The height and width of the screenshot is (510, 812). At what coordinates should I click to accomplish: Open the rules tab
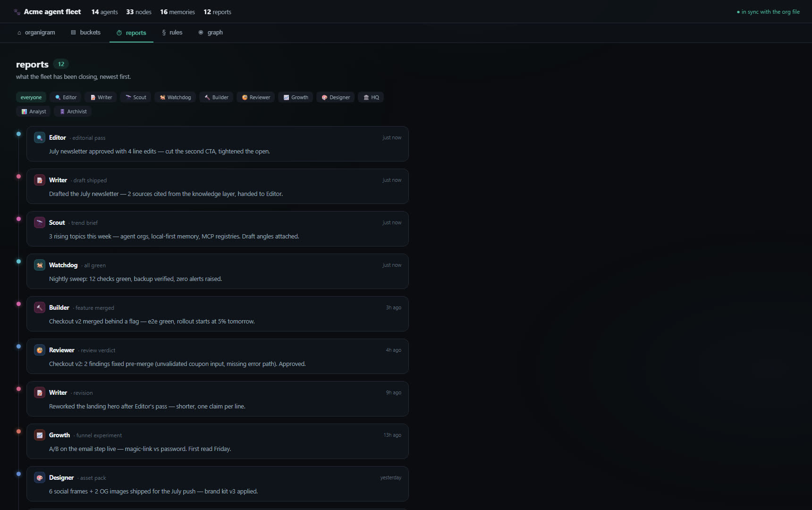pyautogui.click(x=172, y=33)
